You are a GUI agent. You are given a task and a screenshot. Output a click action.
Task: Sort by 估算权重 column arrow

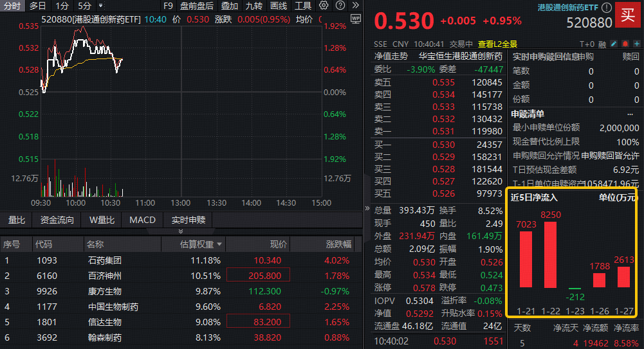coord(220,244)
